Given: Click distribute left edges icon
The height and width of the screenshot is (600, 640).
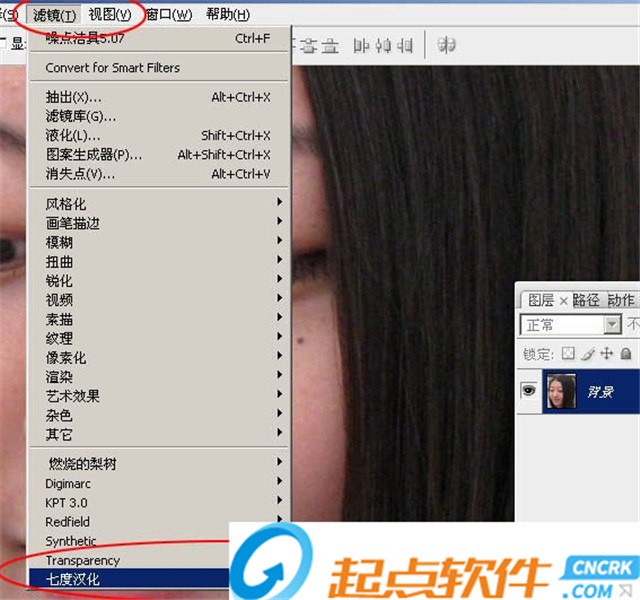Looking at the screenshot, I should (x=362, y=46).
